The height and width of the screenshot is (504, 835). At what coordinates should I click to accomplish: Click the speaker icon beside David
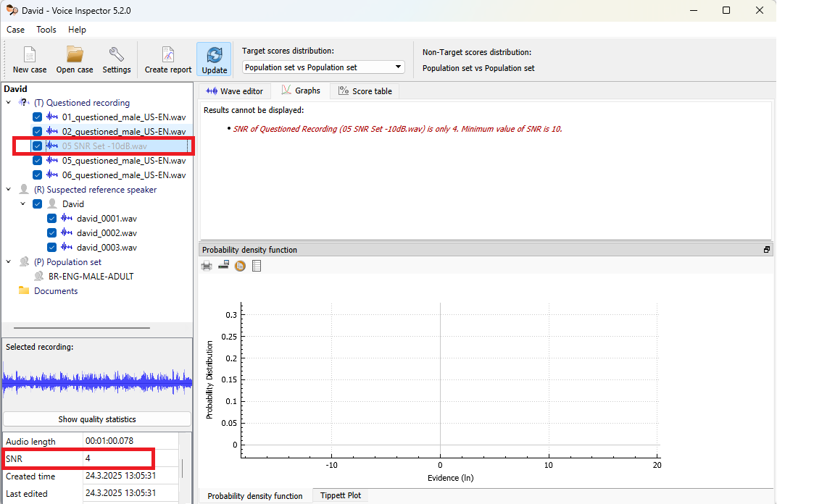(x=52, y=203)
